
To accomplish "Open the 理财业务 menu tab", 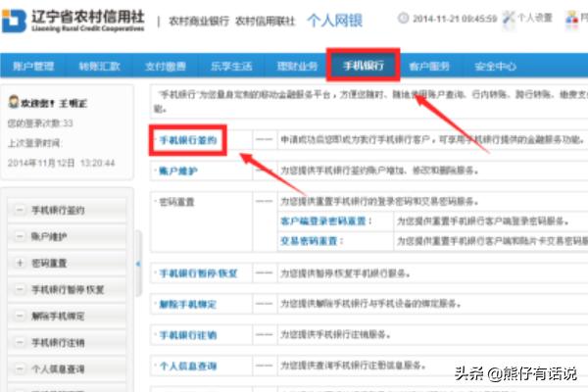I will [x=297, y=66].
